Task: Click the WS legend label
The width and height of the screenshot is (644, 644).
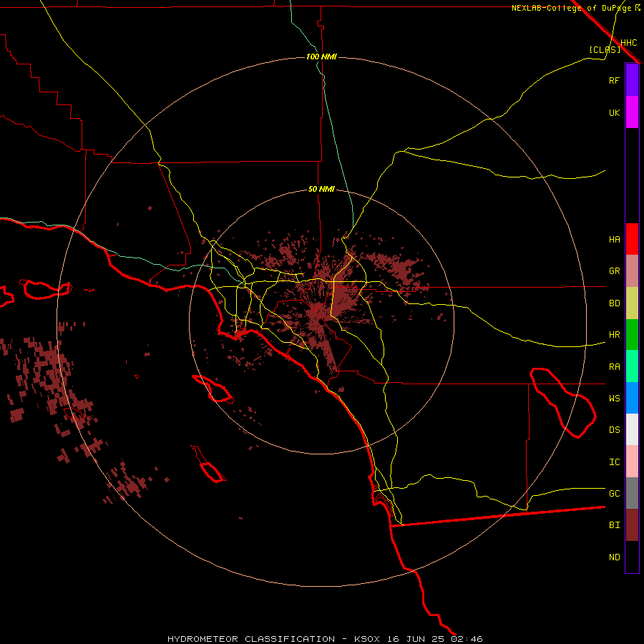Action: click(614, 399)
